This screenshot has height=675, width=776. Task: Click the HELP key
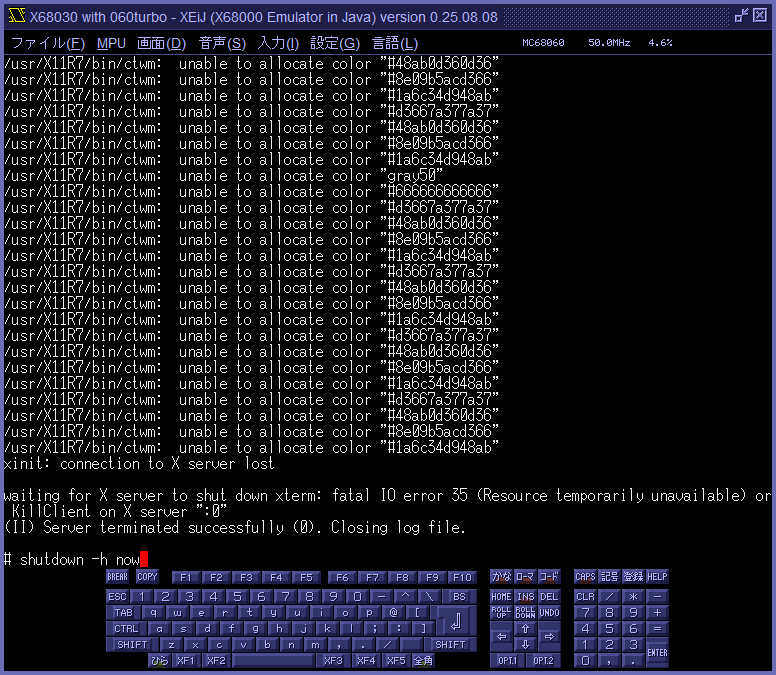click(657, 577)
